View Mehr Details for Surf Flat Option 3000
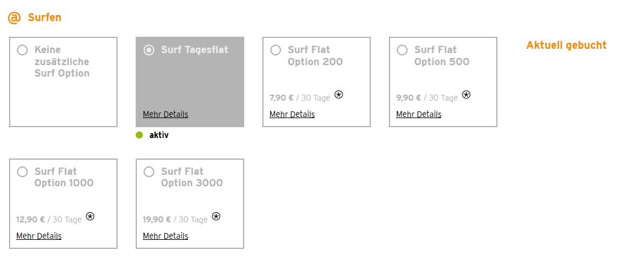This screenshot has height=270, width=644. coord(165,236)
